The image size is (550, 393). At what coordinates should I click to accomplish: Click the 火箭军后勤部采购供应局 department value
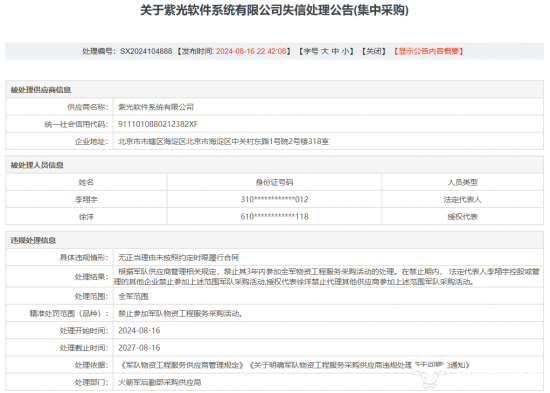click(160, 382)
